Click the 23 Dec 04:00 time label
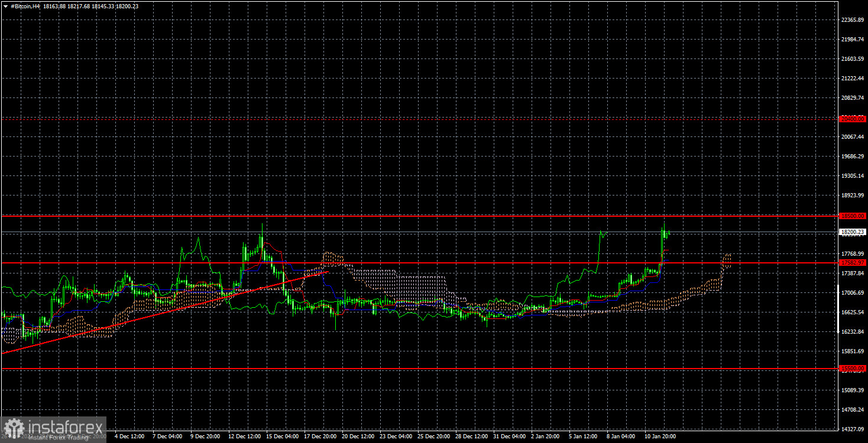Screen dimensions: 868x443 pos(396,437)
